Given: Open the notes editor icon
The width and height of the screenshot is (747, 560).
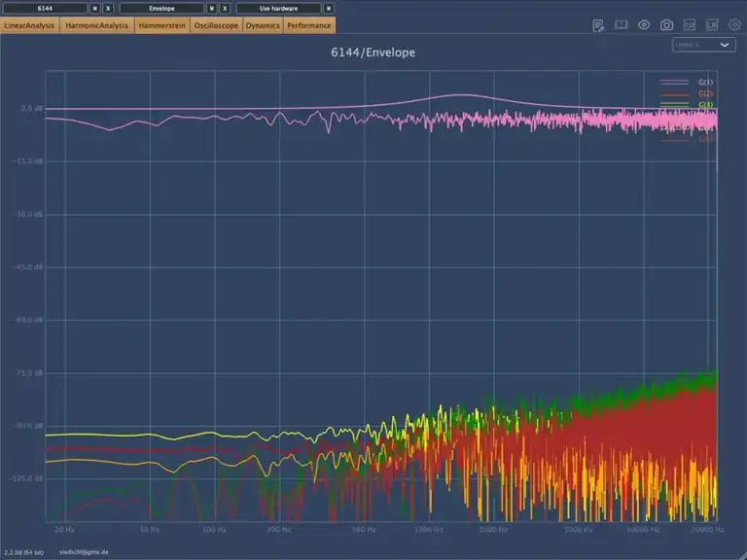Looking at the screenshot, I should (x=598, y=25).
